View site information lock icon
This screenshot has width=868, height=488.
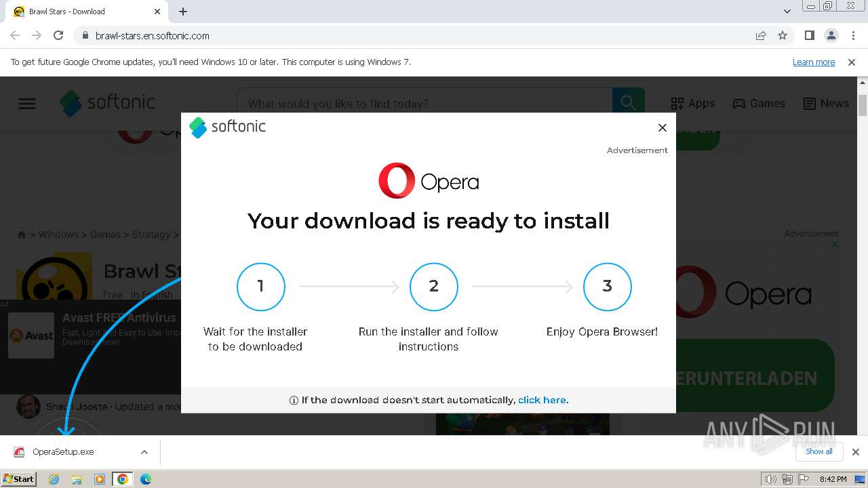pos(85,36)
